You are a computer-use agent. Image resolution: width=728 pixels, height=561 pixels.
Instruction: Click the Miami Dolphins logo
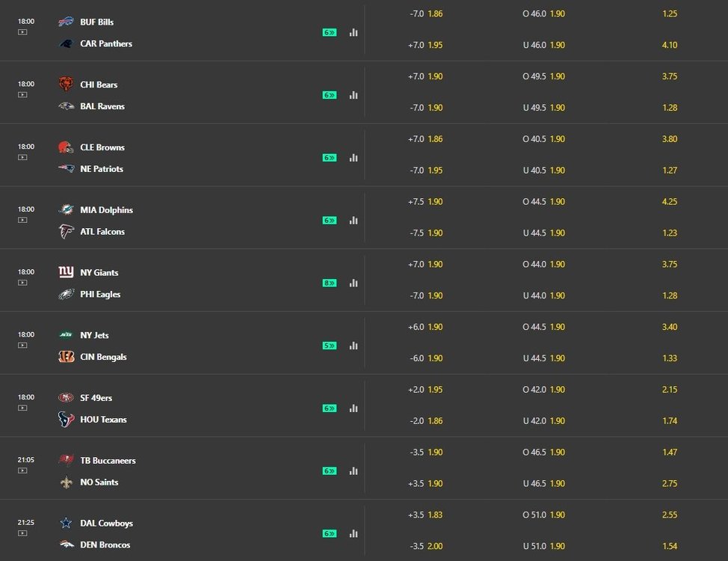point(66,210)
